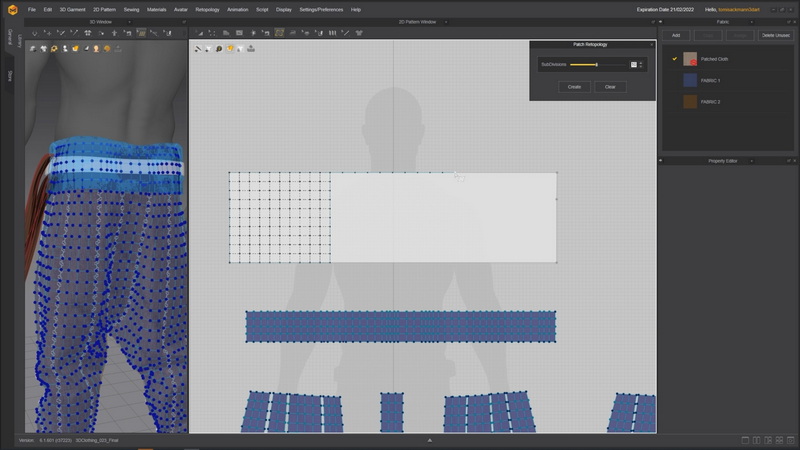Image resolution: width=800 pixels, height=450 pixels.
Task: Click the blue waistband pattern piece in 2D window
Action: (401, 327)
